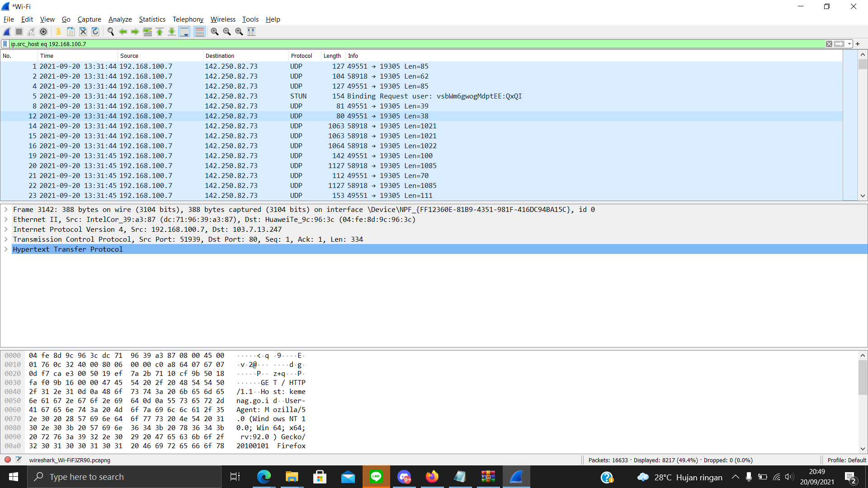Open the display filter history dropdown arrow

pos(849,44)
